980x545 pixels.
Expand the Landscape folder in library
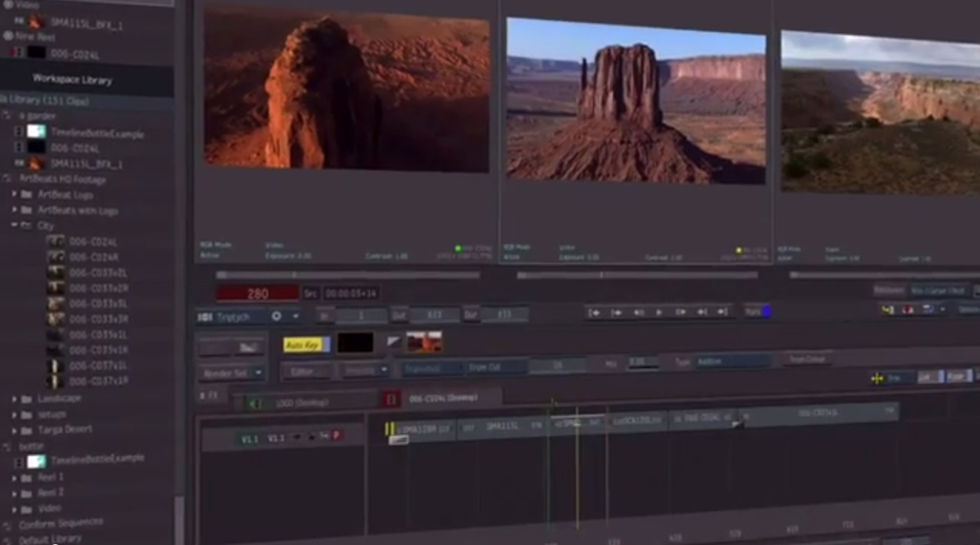click(x=15, y=398)
